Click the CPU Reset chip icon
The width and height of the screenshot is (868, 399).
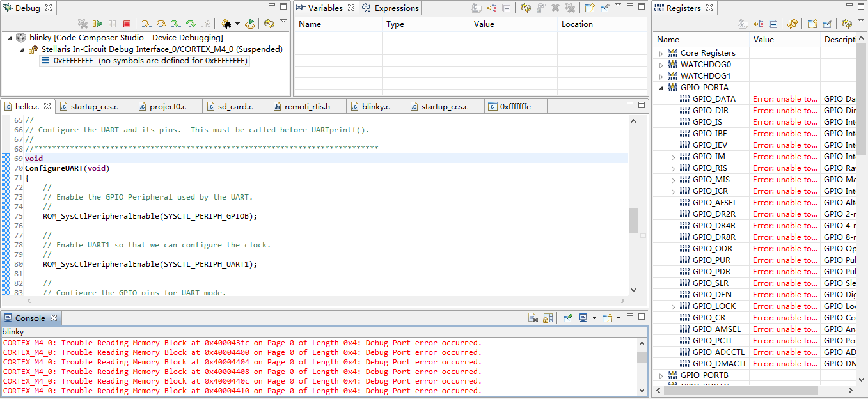coord(226,24)
